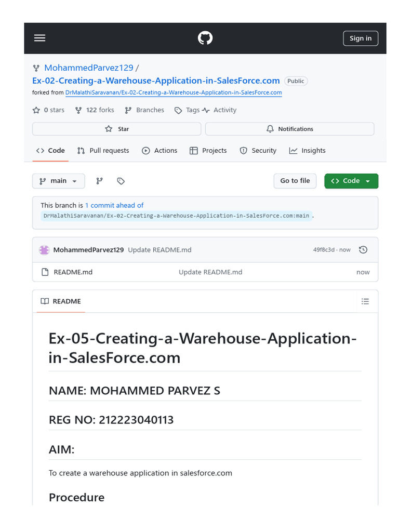This screenshot has width=399, height=532.
Task: Click the 'now' timestamp in README.md row
Action: coord(363,272)
